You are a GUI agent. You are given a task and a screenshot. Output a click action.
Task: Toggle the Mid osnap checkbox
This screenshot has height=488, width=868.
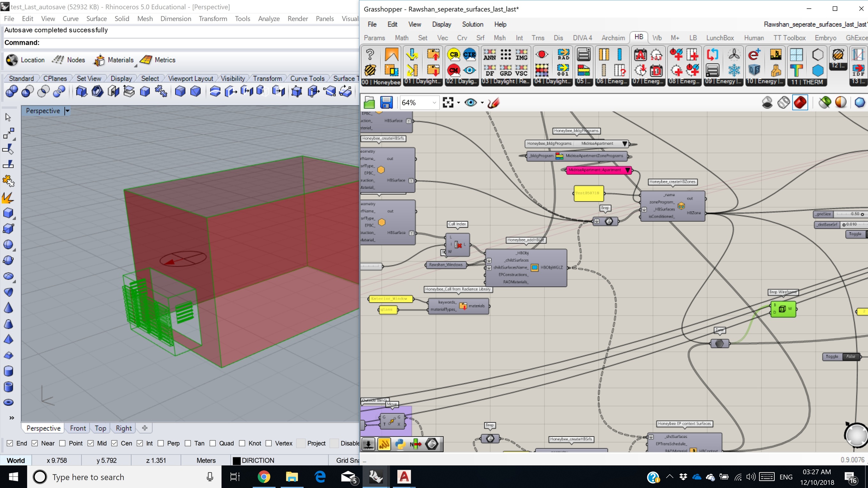tap(91, 443)
